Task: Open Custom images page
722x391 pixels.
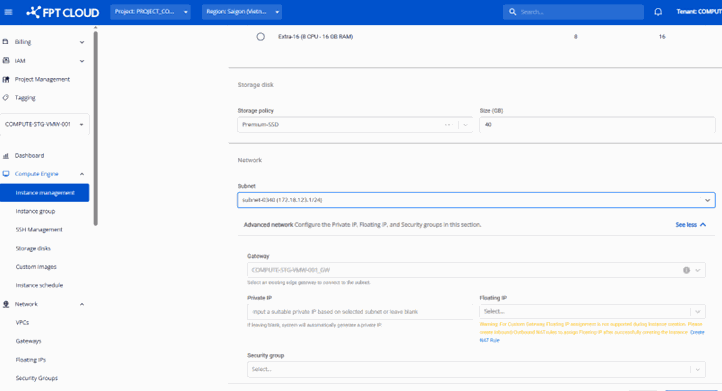Action: click(36, 267)
